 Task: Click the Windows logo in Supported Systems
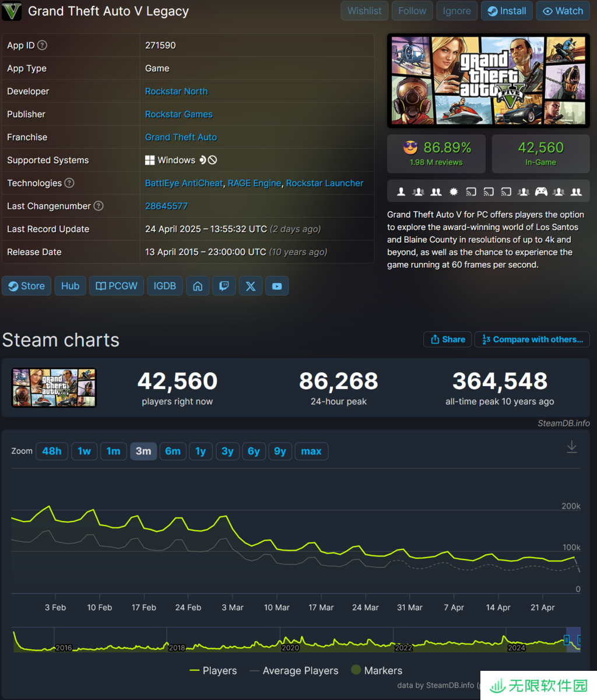point(150,160)
